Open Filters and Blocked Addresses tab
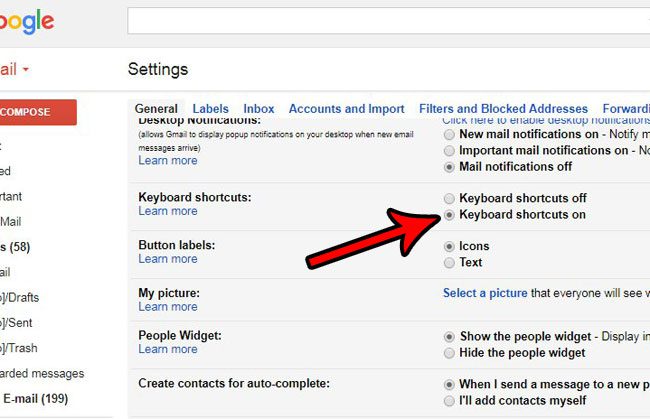Image resolution: width=650 pixels, height=419 pixels. (503, 109)
